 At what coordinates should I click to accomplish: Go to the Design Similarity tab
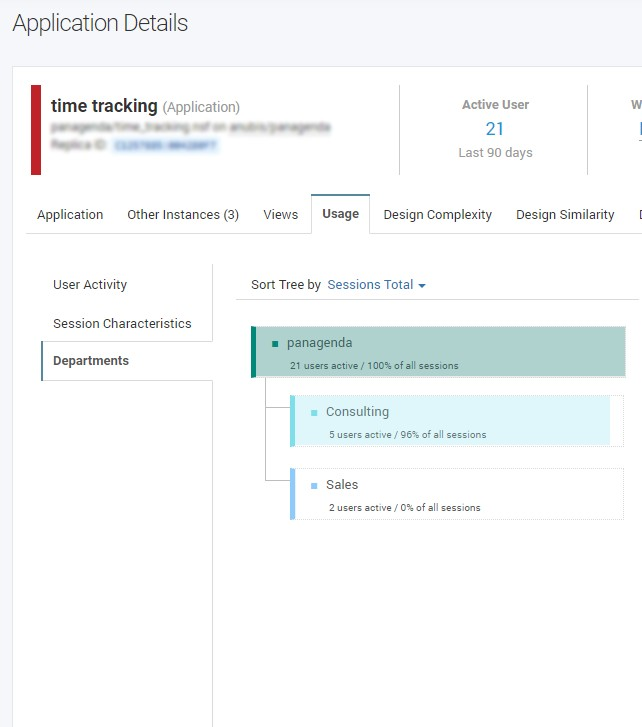(x=565, y=215)
